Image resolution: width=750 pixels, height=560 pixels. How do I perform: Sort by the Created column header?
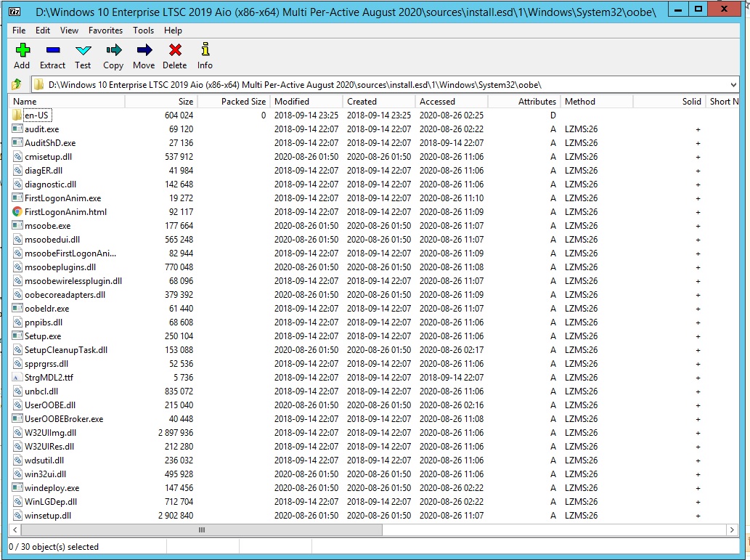coord(379,102)
